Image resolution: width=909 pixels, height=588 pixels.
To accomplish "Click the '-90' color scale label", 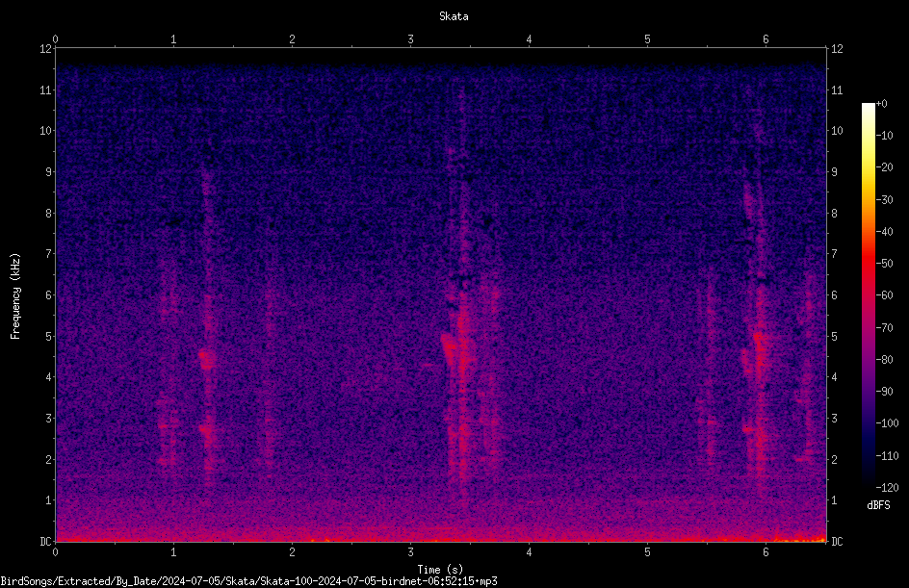I will click(884, 392).
